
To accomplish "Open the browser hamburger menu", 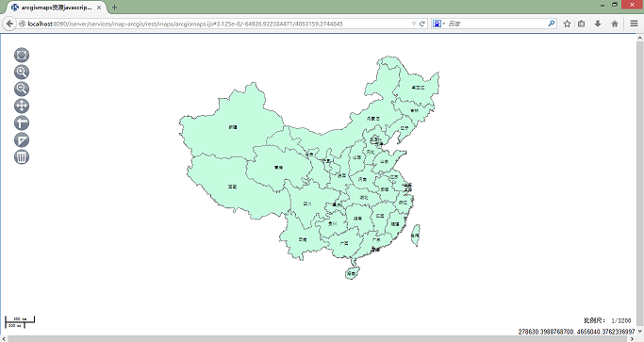I will pyautogui.click(x=635, y=24).
